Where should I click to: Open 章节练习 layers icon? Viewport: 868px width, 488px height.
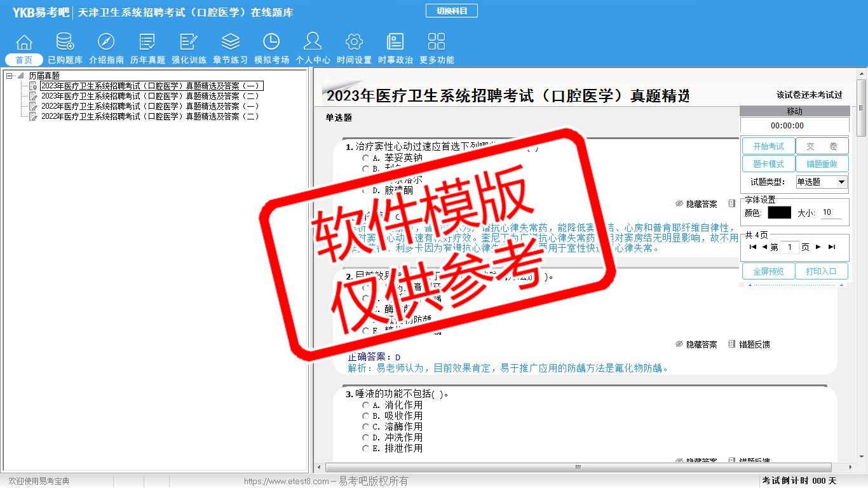click(230, 42)
